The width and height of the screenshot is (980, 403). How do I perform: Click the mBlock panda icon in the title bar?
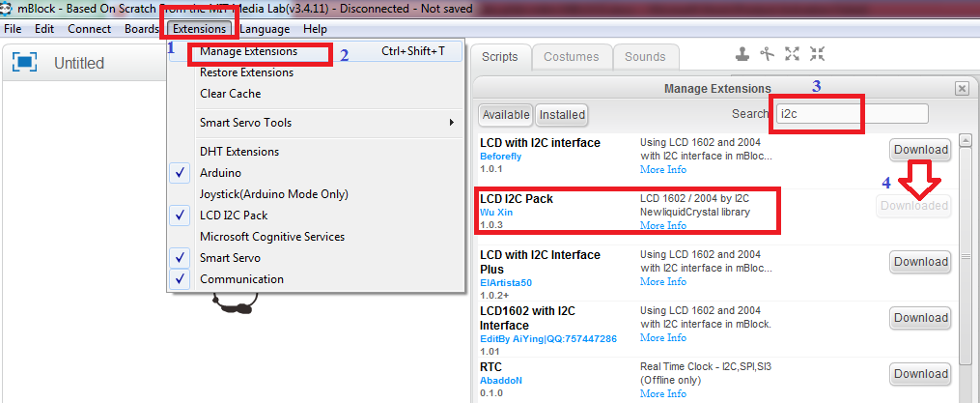point(6,9)
